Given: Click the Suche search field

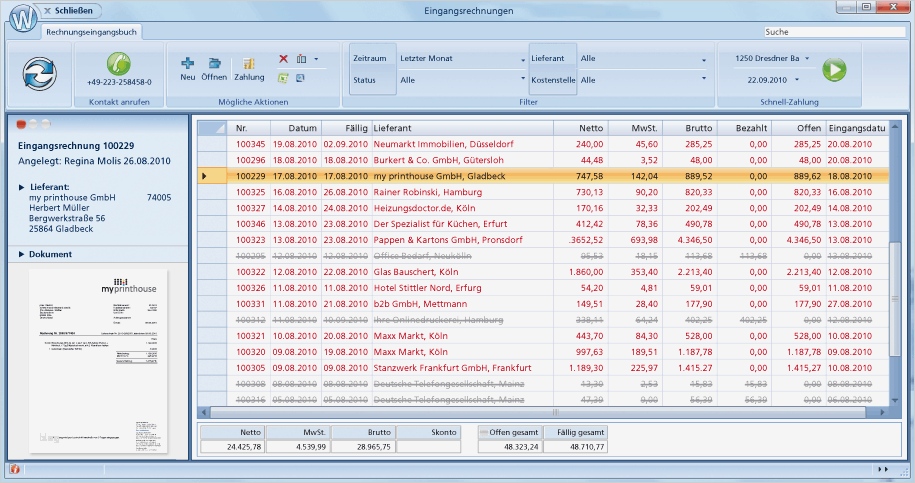Looking at the screenshot, I should (x=834, y=32).
